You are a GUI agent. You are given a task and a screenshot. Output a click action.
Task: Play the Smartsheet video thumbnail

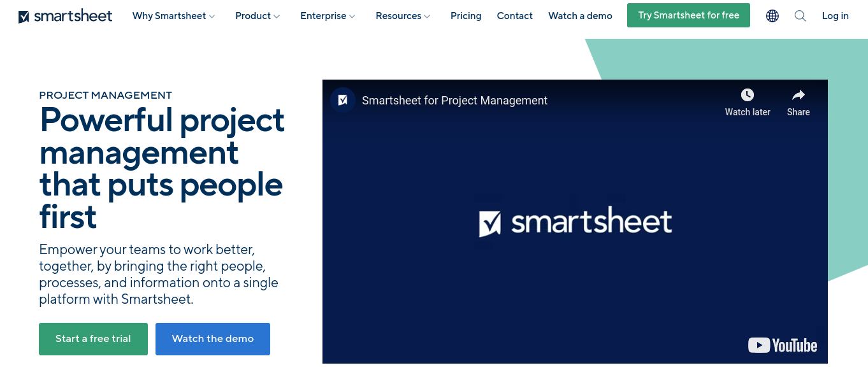pos(575,222)
